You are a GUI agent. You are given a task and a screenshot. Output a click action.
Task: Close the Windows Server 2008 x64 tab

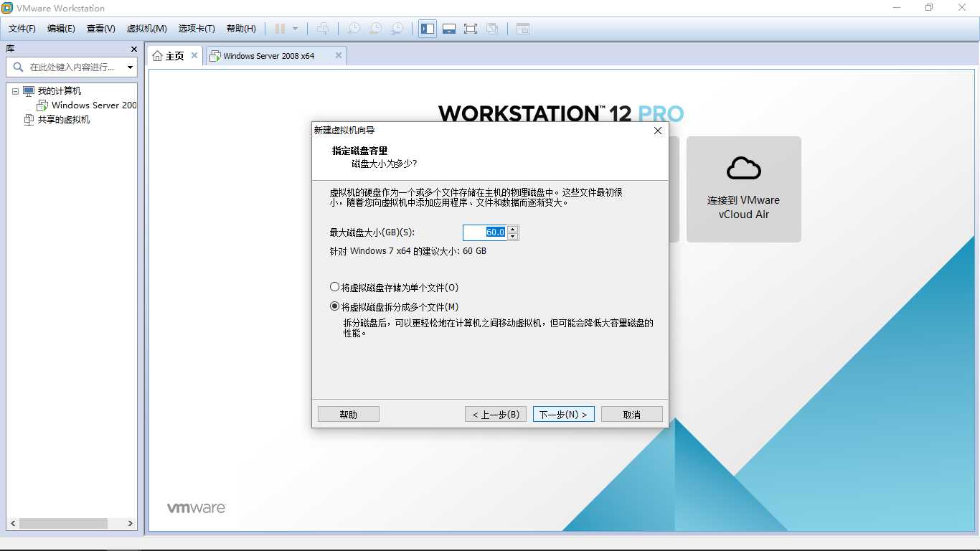pos(339,55)
